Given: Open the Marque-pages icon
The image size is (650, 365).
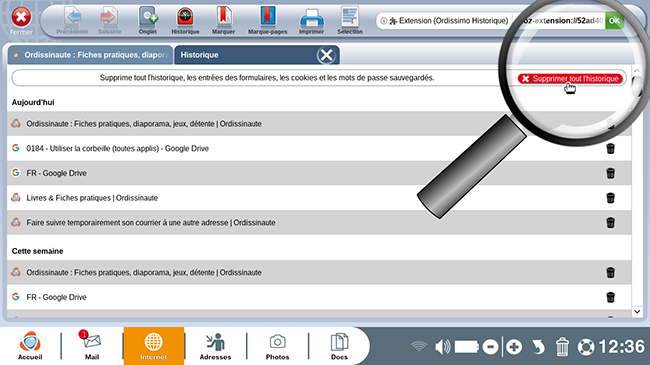Looking at the screenshot, I should (268, 20).
